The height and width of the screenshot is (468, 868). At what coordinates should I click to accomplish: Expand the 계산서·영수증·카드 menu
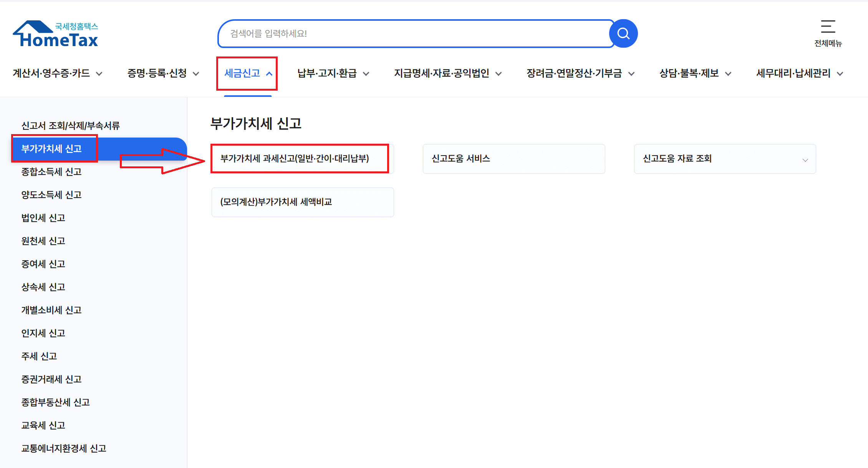57,73
